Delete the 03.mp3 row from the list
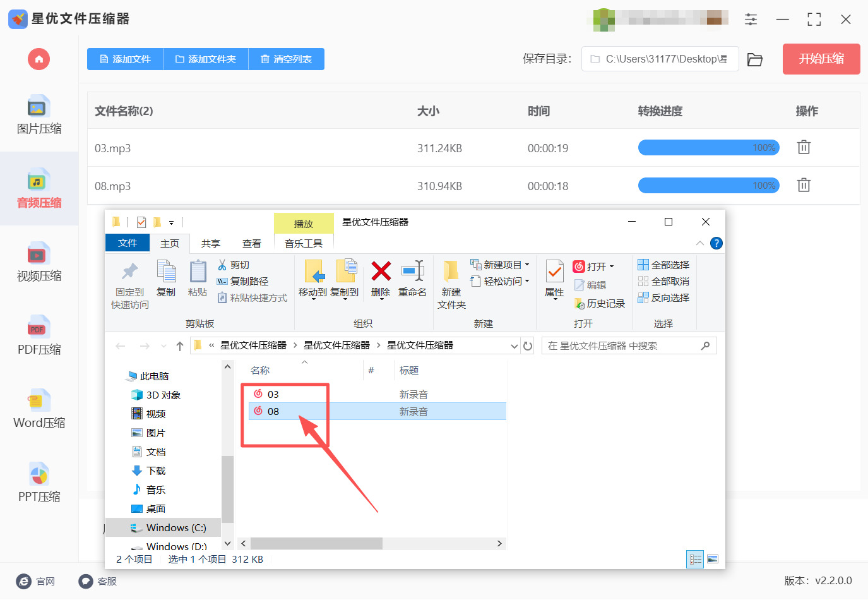The image size is (868, 600). pos(804,147)
